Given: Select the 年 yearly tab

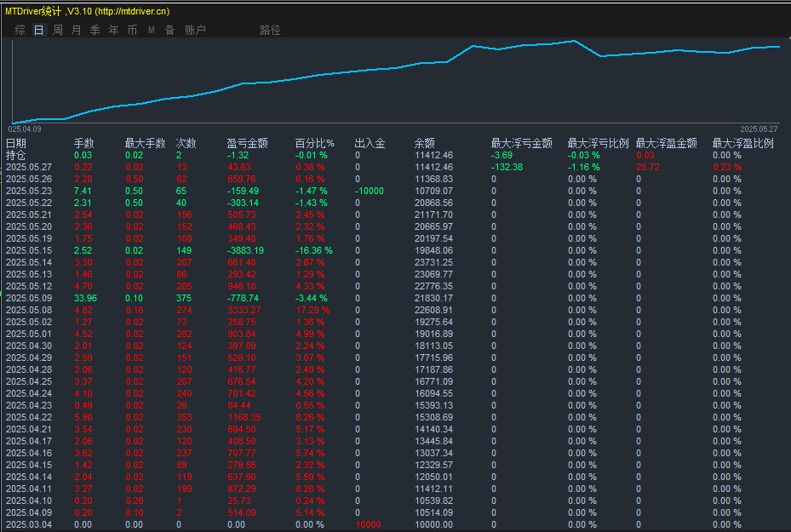Looking at the screenshot, I should [113, 30].
